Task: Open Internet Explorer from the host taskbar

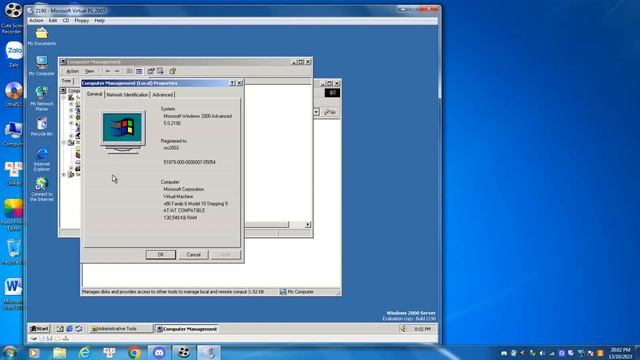Action: coord(84,353)
